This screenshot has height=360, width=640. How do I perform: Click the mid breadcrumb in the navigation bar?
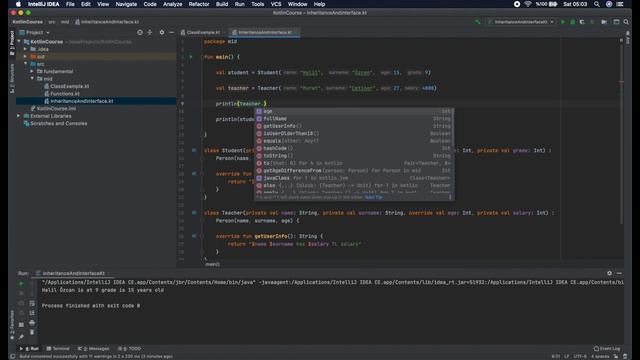click(x=65, y=22)
